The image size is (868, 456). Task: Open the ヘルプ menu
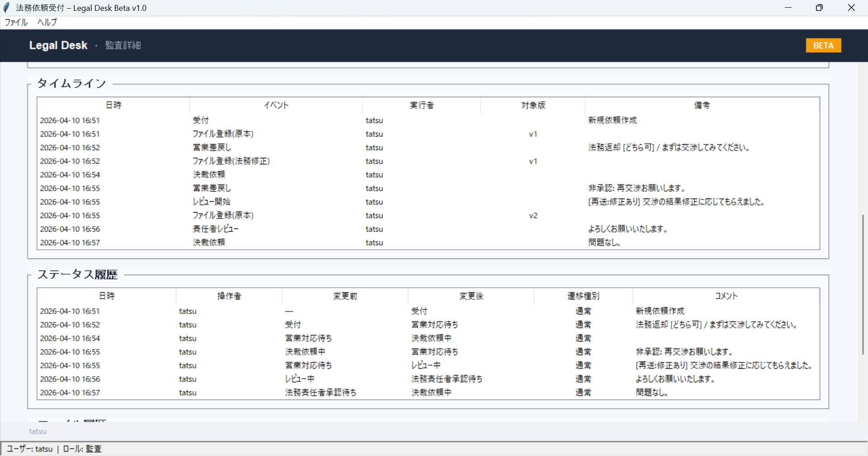[x=47, y=22]
